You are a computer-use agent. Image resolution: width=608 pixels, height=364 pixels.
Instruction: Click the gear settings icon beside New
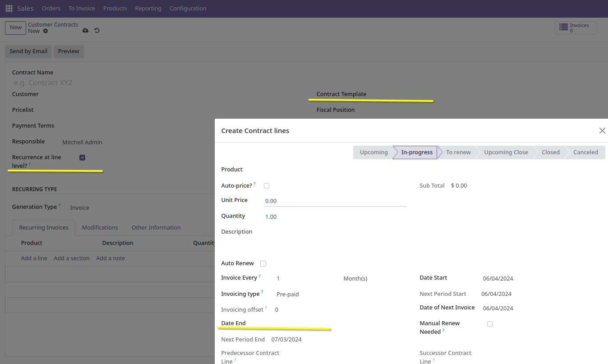click(46, 31)
